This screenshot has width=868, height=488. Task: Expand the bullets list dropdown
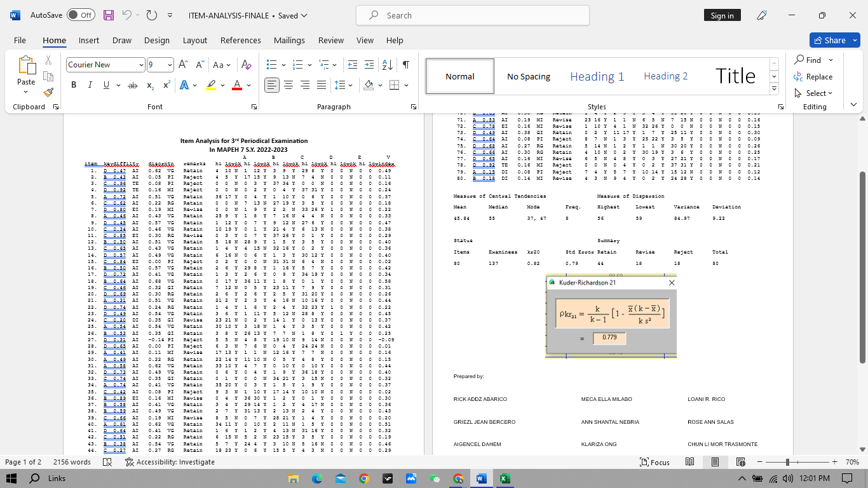coord(282,65)
